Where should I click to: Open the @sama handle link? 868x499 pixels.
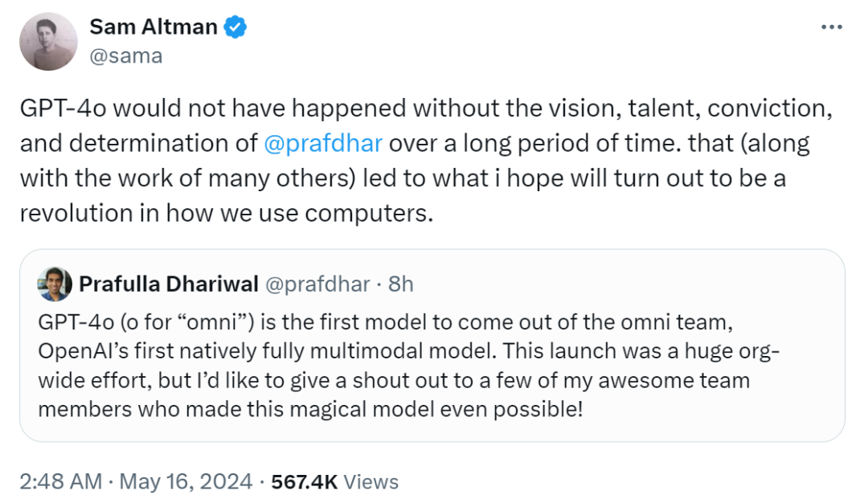(126, 55)
